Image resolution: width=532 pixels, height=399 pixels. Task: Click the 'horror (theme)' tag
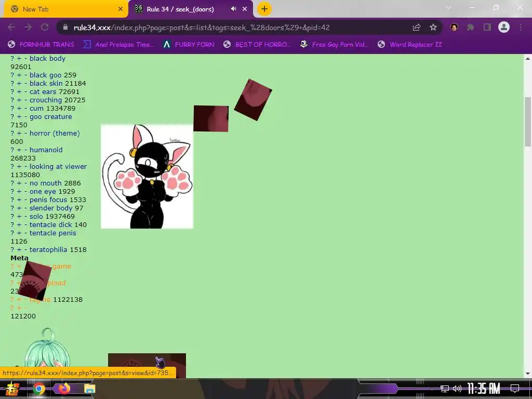pyautogui.click(x=55, y=134)
